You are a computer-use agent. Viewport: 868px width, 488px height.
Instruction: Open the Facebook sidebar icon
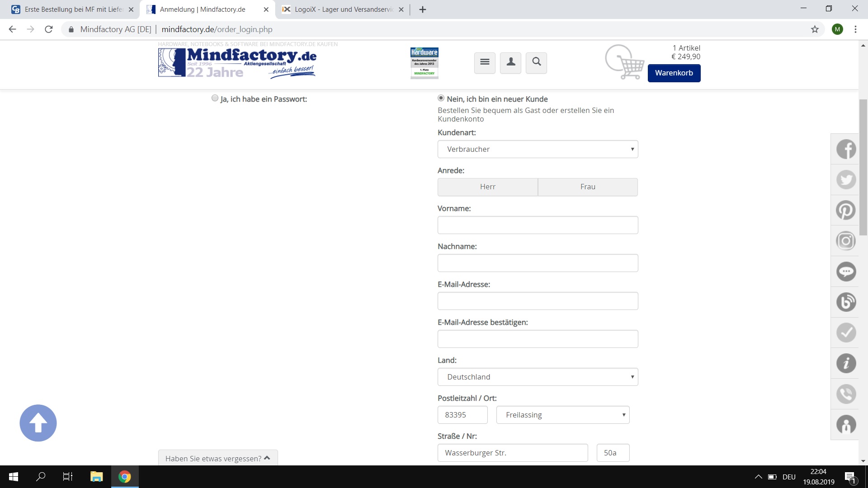[846, 149]
